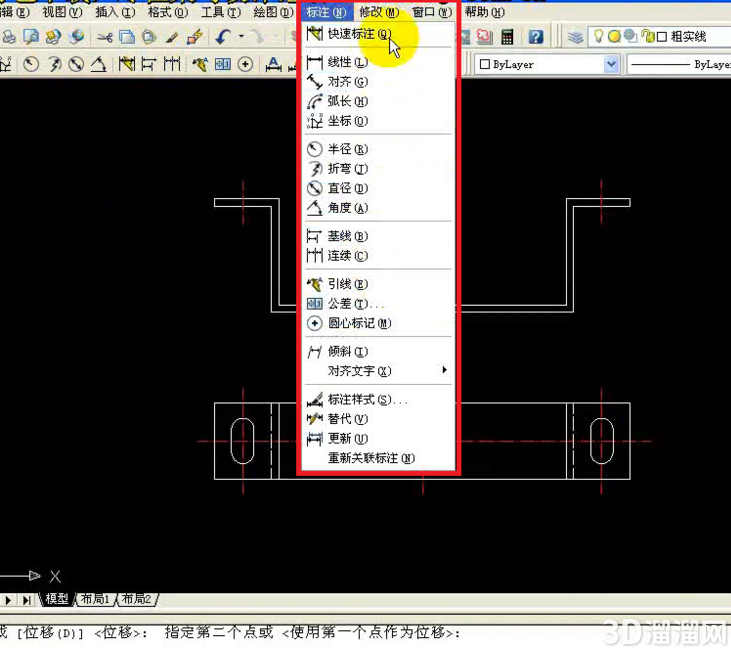731x648 pixels.
Task: Click the Cut scissors icon
Action: click(x=105, y=37)
